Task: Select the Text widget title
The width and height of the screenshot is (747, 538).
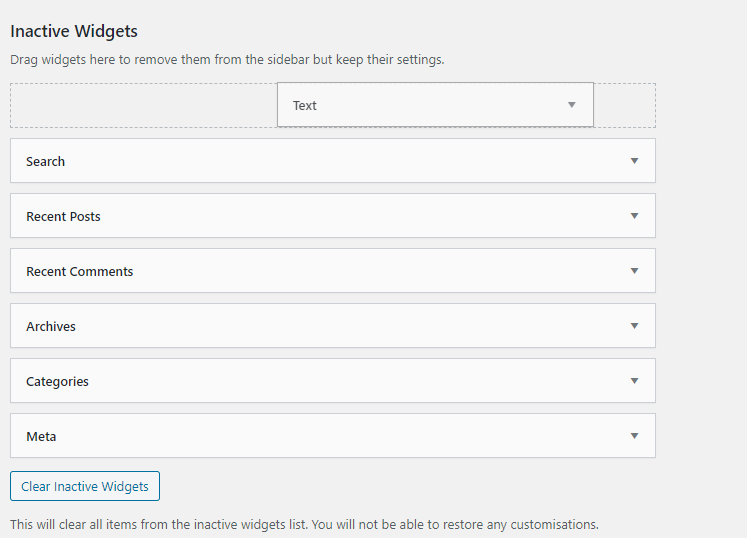Action: [305, 105]
